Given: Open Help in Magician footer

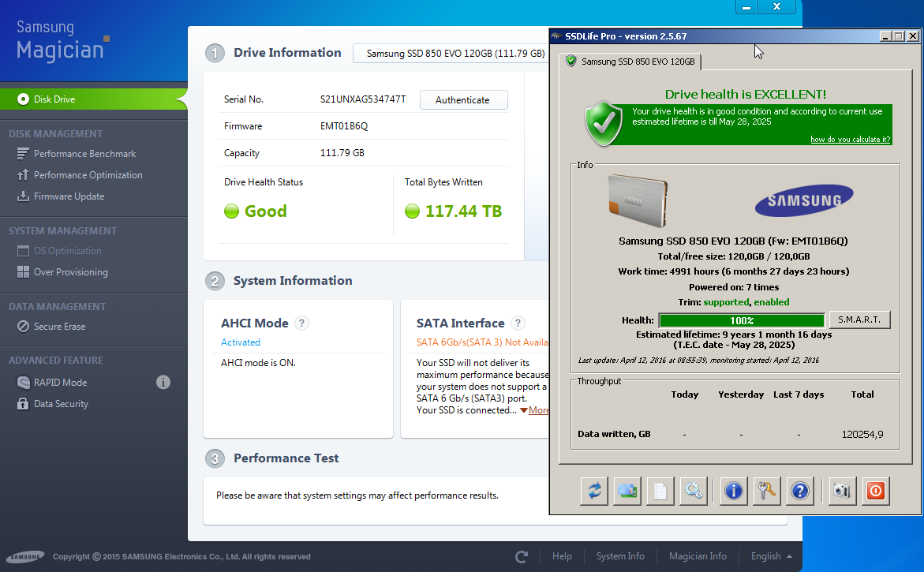Looking at the screenshot, I should [x=562, y=557].
